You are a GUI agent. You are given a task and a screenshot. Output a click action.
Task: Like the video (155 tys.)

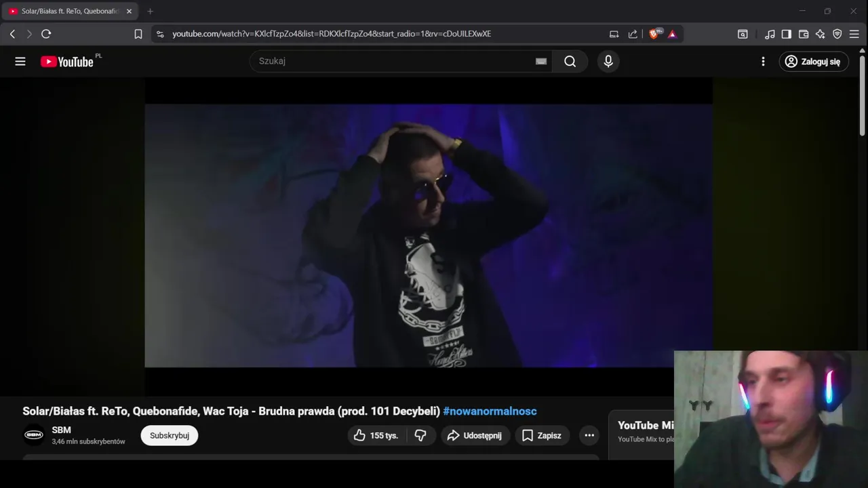click(x=377, y=435)
